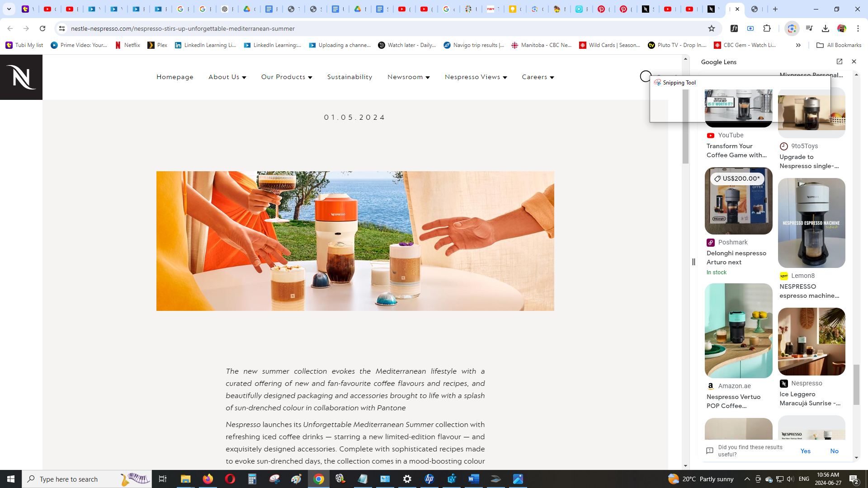
Task: Open Chrome three-dot menu
Action: [858, 28]
